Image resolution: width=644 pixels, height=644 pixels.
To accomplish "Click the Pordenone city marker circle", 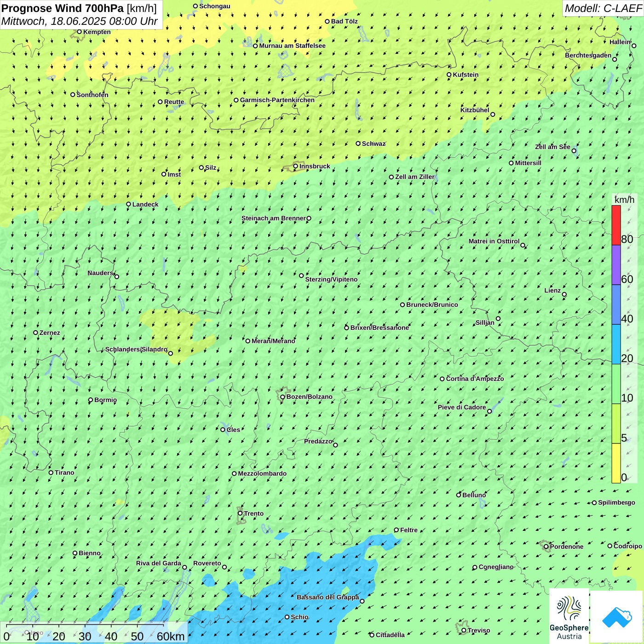I will coord(546,546).
